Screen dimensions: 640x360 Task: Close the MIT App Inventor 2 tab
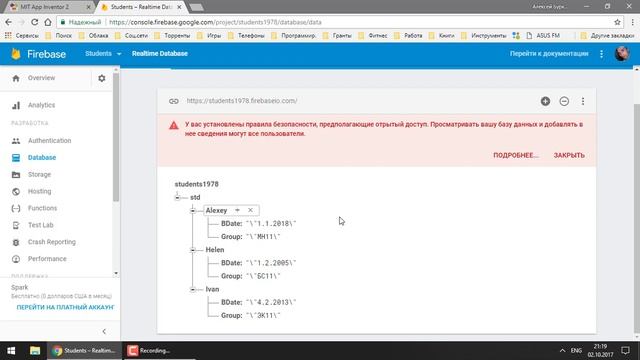[x=89, y=7]
